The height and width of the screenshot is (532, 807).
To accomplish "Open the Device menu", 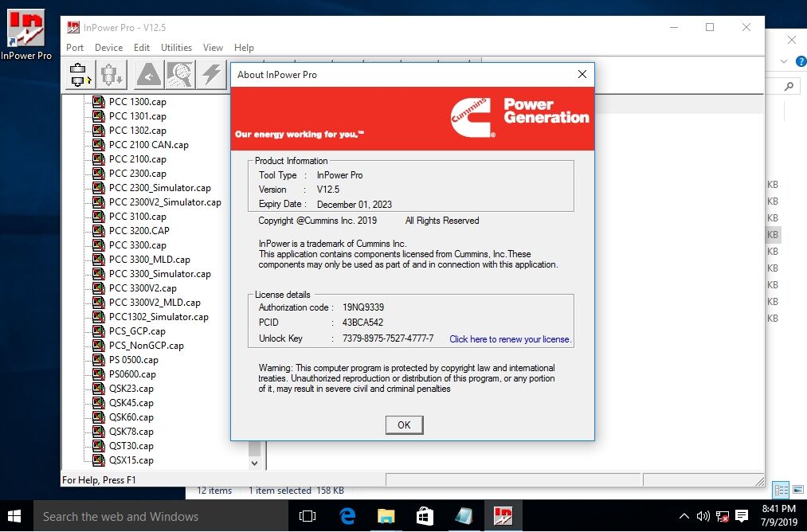I will (108, 47).
